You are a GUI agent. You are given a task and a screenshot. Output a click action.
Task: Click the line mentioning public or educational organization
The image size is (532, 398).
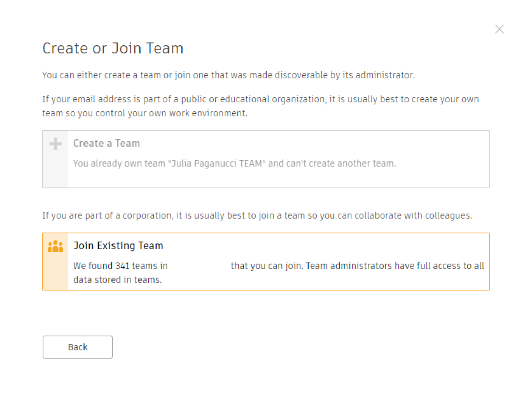[260, 99]
